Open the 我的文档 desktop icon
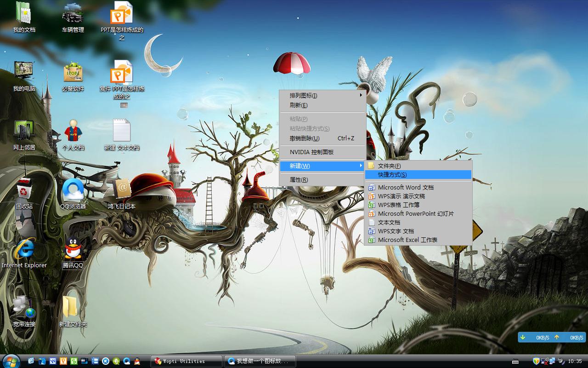 [24, 17]
